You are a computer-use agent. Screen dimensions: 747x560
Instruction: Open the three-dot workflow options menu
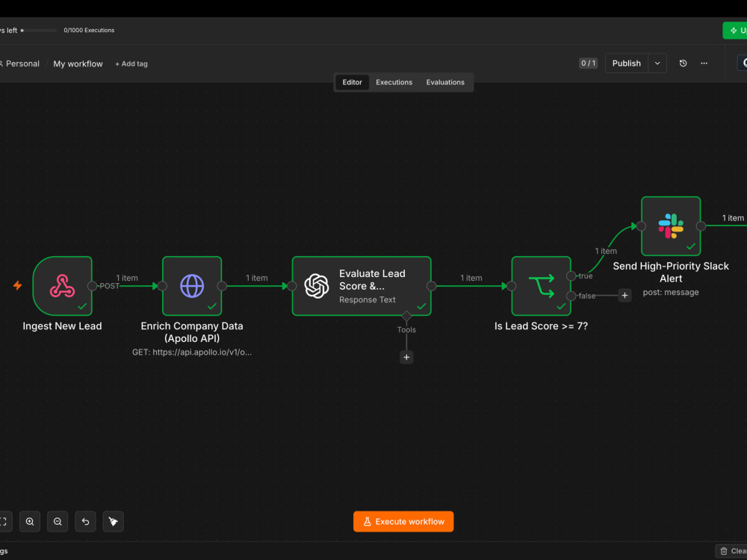tap(704, 63)
